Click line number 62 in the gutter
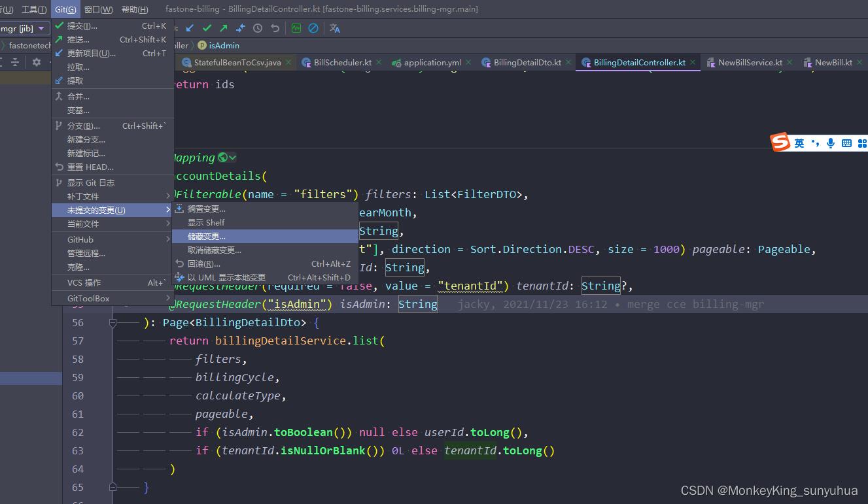This screenshot has height=504, width=868. [78, 432]
